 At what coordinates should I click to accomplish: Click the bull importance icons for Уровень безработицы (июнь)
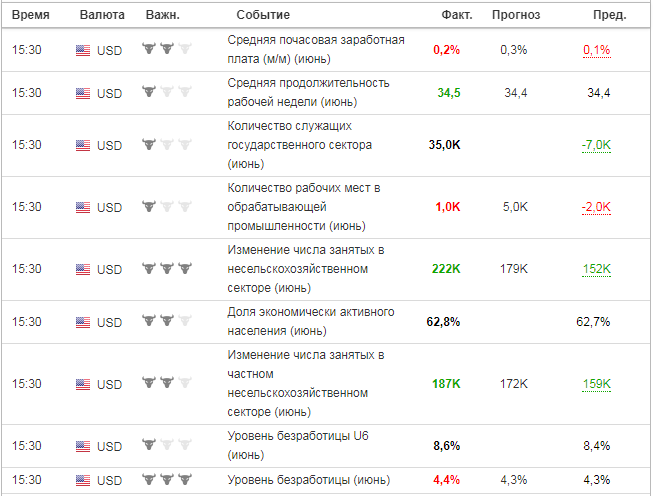(x=167, y=479)
